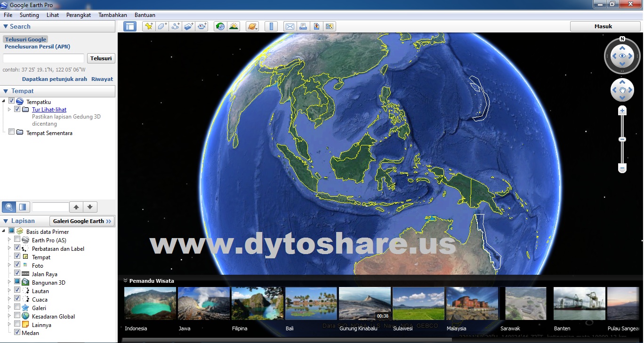This screenshot has height=343, width=644.
Task: Open the Perangkat menu
Action: click(79, 15)
